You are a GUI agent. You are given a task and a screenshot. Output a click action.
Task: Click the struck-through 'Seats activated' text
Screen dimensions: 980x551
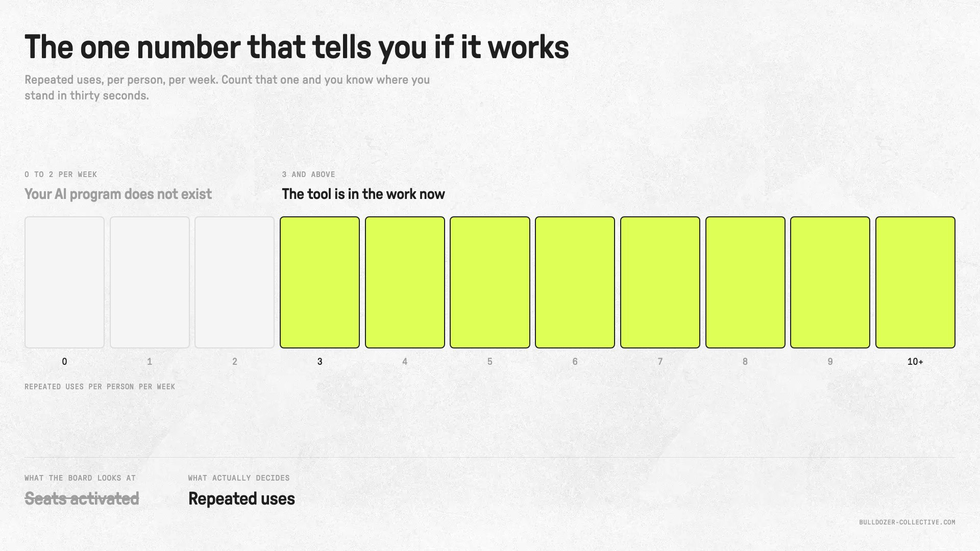point(82,498)
